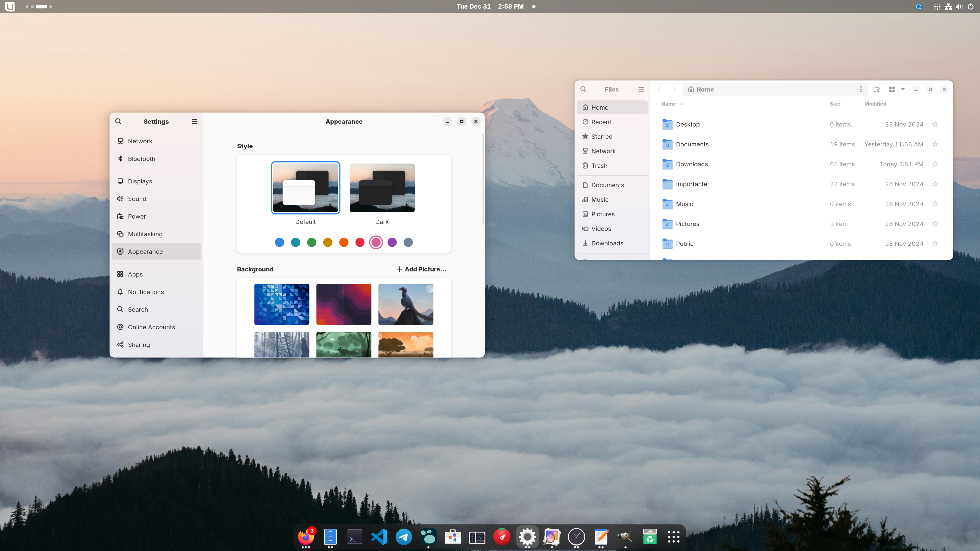Image resolution: width=980 pixels, height=551 pixels.
Task: Open Multitasking settings panel
Action: pos(145,234)
